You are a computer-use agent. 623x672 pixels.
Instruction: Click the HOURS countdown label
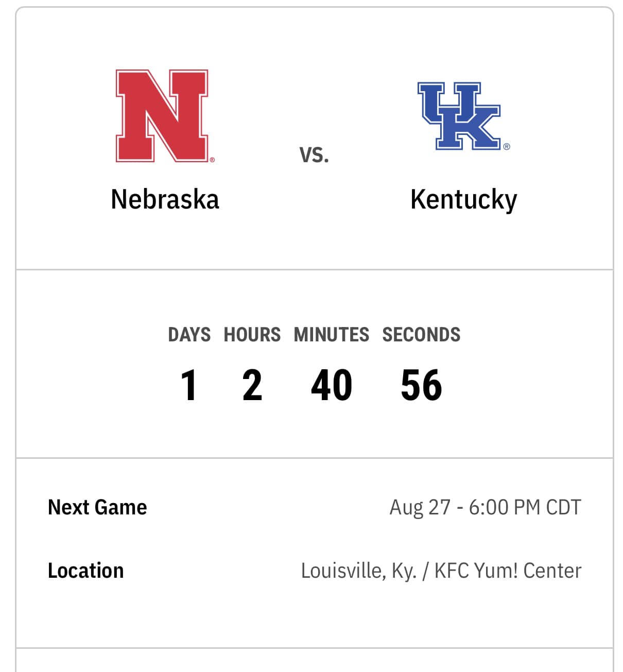[252, 335]
